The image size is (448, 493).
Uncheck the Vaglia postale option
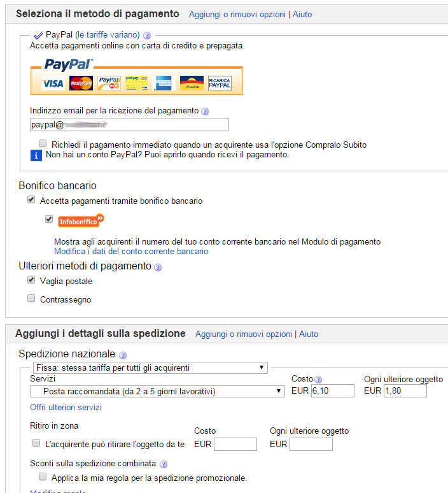coord(31,280)
